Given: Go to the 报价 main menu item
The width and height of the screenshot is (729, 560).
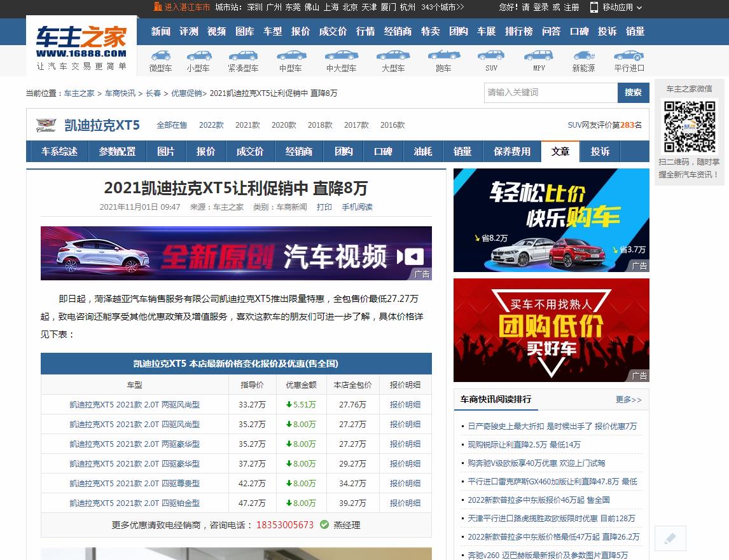Looking at the screenshot, I should 300,31.
